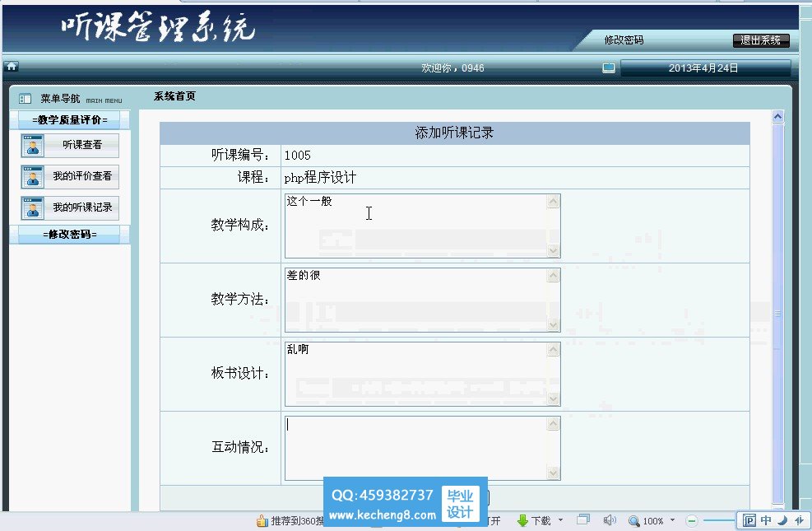Click the speaker volume icon in status bar

coord(610,520)
